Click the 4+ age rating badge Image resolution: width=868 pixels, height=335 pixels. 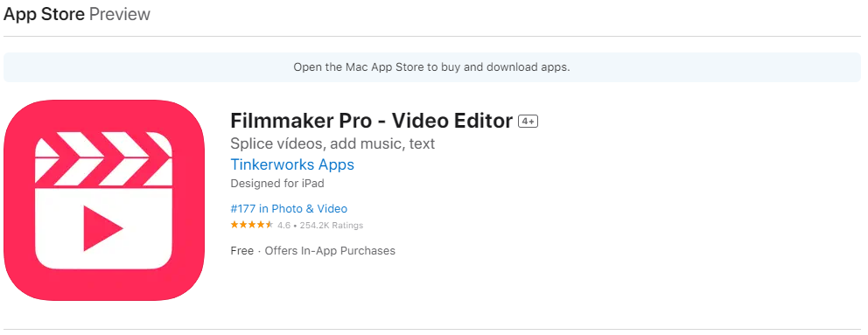coord(528,122)
